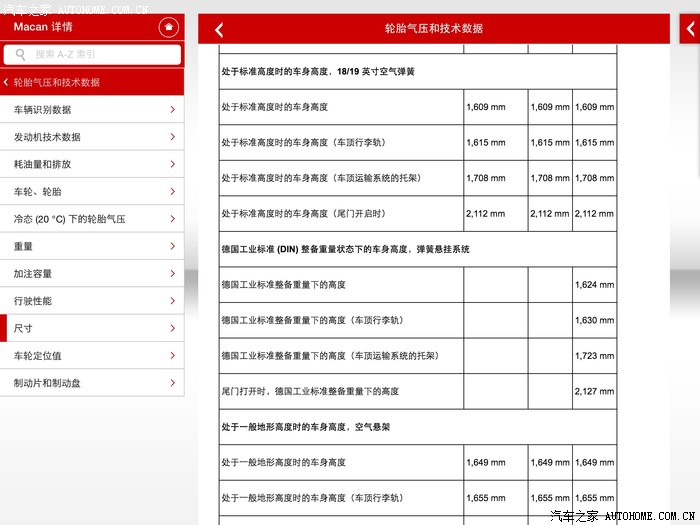Focus the 搜索 A-Z 索引 search field
The height and width of the screenshot is (525, 700).
coord(100,55)
